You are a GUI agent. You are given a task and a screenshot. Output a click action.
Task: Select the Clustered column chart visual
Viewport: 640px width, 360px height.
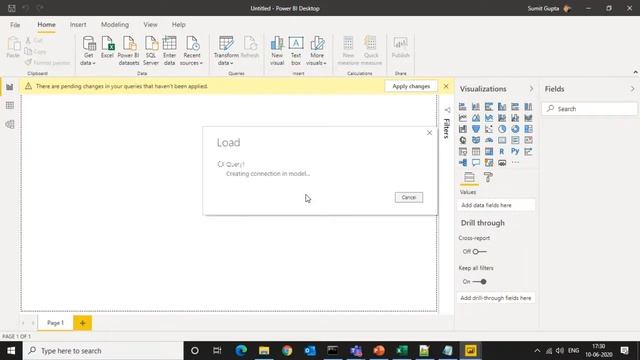point(502,107)
